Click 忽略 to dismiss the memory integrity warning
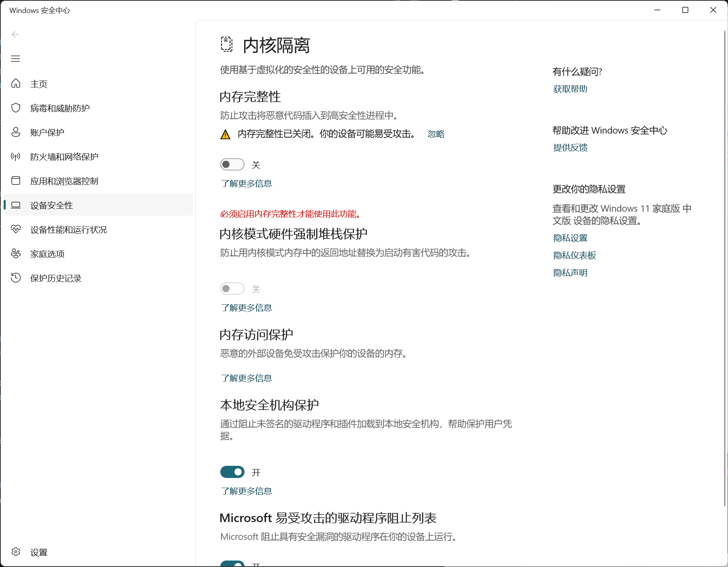Viewport: 728px width, 567px height. point(436,134)
